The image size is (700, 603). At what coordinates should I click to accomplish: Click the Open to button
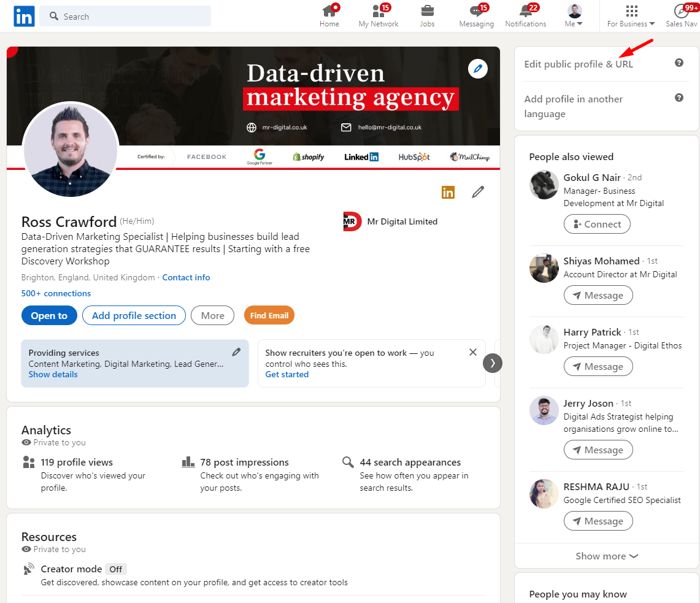[49, 315]
